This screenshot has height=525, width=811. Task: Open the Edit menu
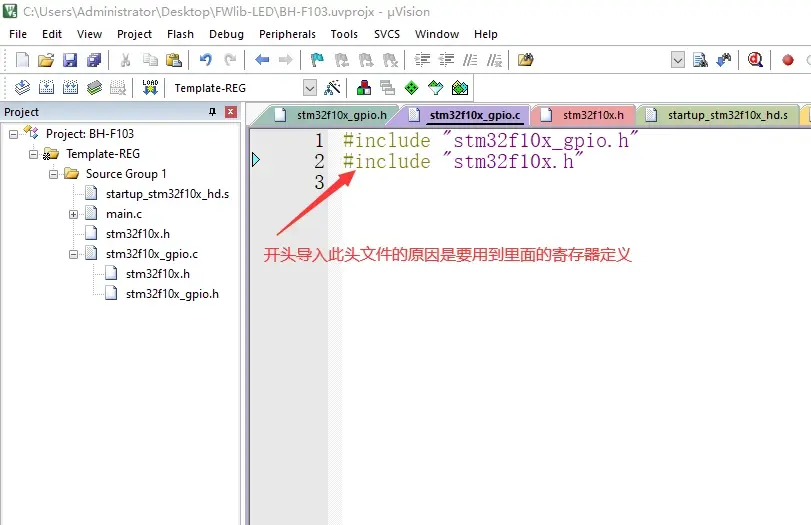[x=52, y=34]
